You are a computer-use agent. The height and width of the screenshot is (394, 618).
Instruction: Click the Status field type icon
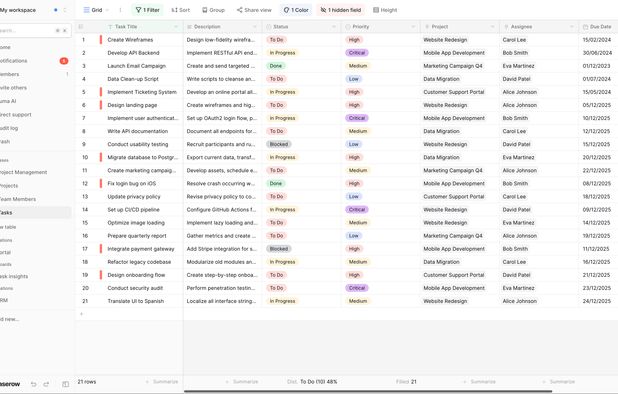(269, 27)
